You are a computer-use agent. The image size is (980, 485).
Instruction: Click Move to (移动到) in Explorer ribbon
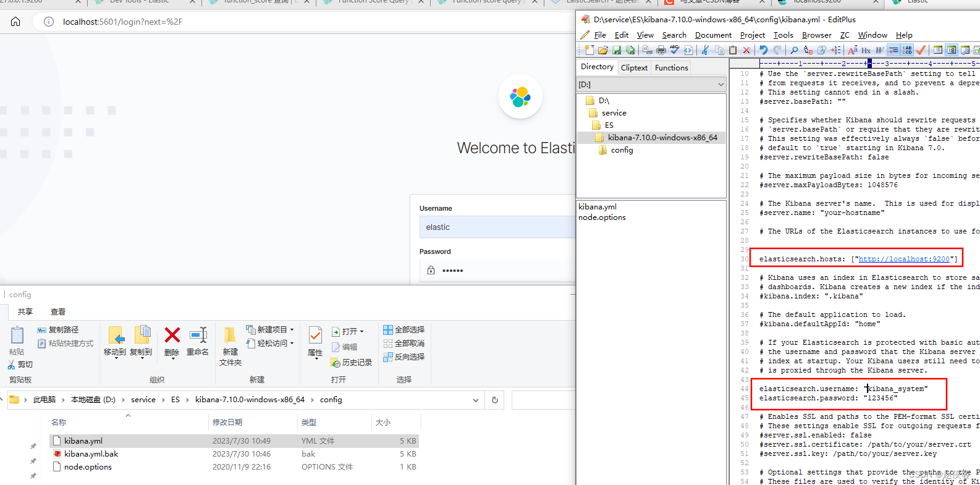click(x=115, y=342)
